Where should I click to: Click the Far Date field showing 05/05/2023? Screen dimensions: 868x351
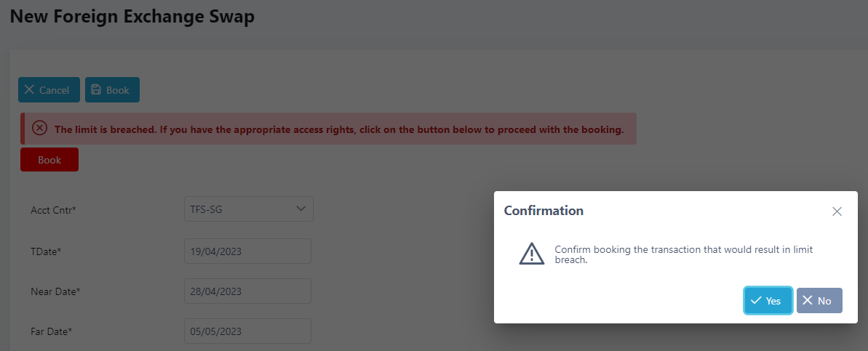pos(247,331)
